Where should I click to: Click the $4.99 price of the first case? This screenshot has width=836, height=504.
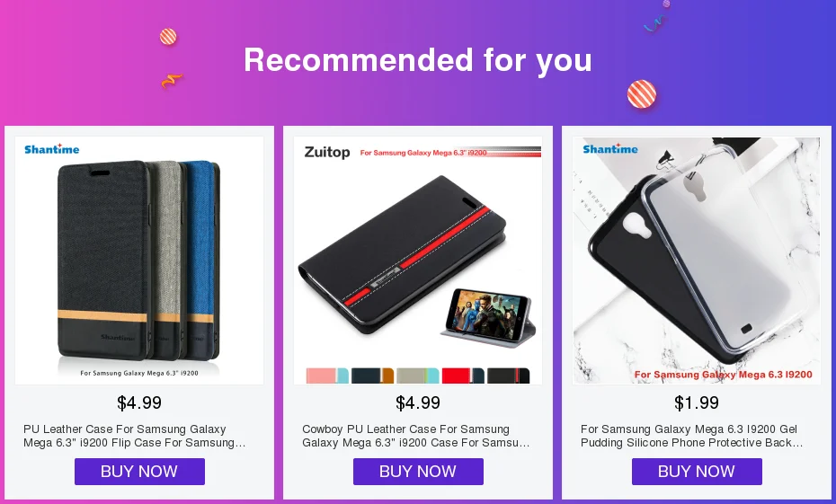(139, 402)
